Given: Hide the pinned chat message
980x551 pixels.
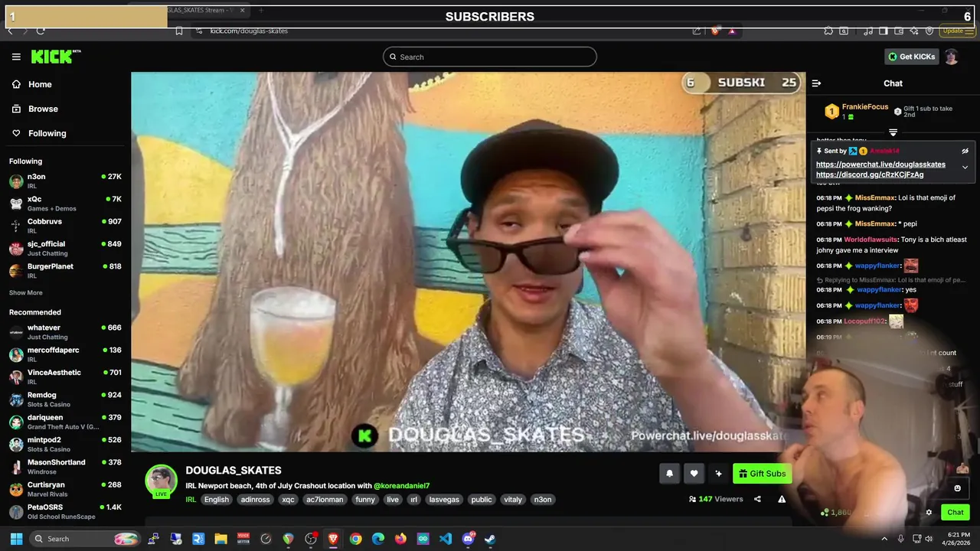Looking at the screenshot, I should (965, 151).
